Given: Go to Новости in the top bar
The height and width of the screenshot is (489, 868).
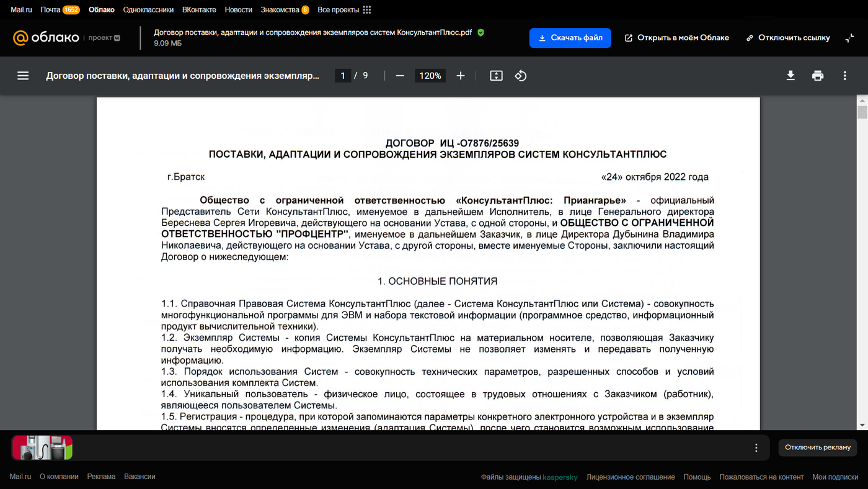Looking at the screenshot, I should point(238,10).
